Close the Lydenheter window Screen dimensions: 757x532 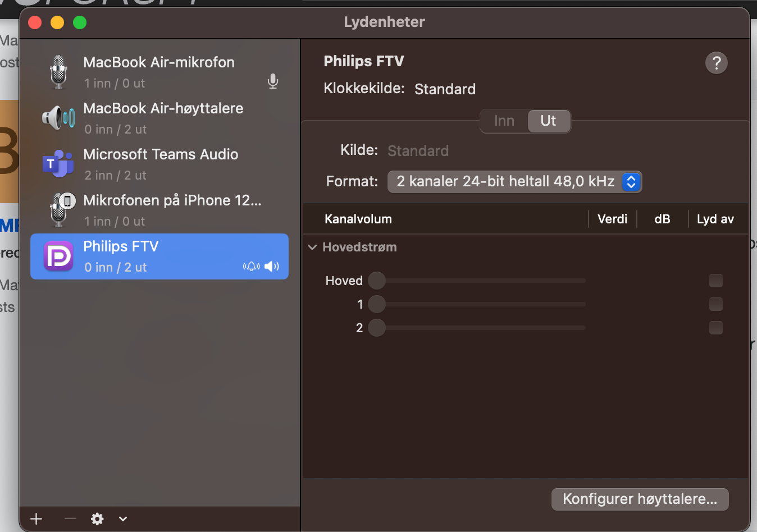click(35, 22)
